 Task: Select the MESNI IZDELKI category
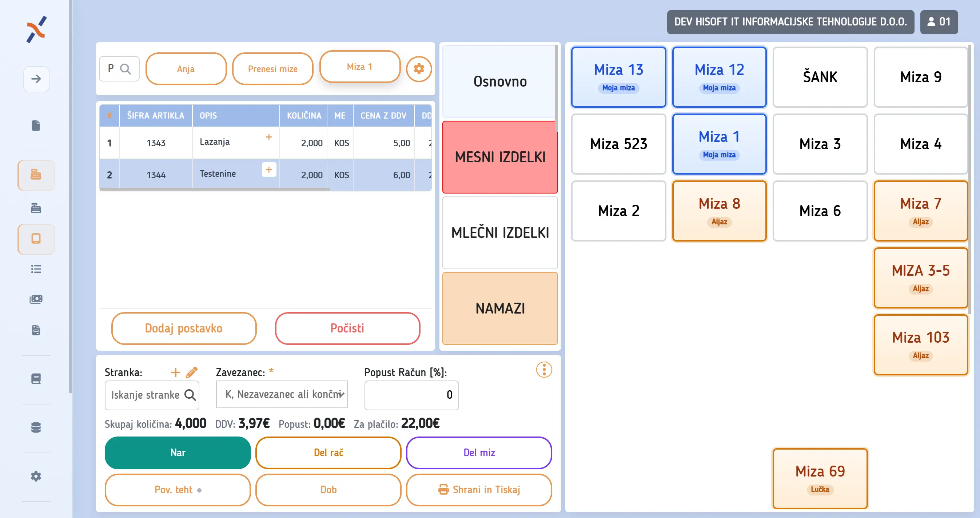click(499, 157)
